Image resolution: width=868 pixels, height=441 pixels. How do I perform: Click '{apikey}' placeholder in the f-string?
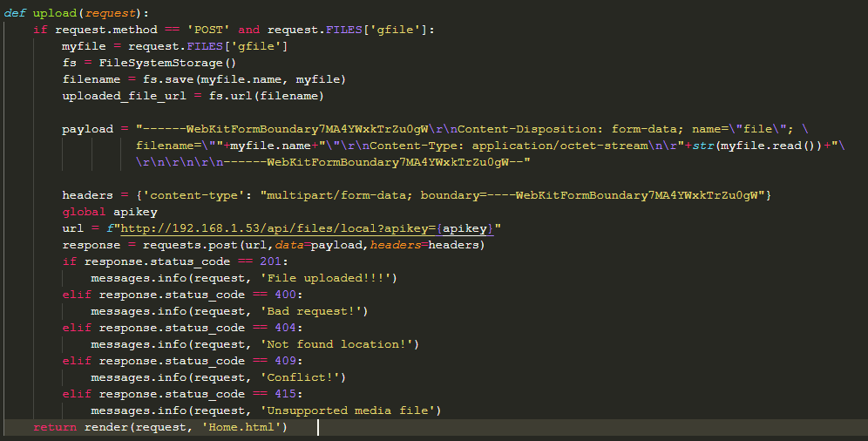coord(465,228)
